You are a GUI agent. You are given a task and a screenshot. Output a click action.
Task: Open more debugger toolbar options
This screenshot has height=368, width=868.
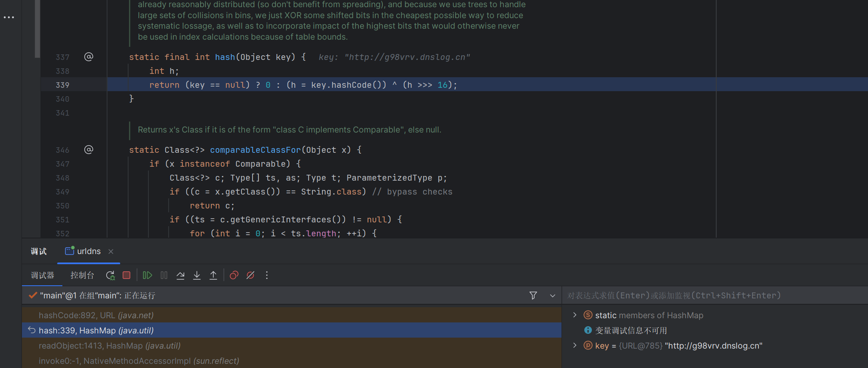pos(267,276)
